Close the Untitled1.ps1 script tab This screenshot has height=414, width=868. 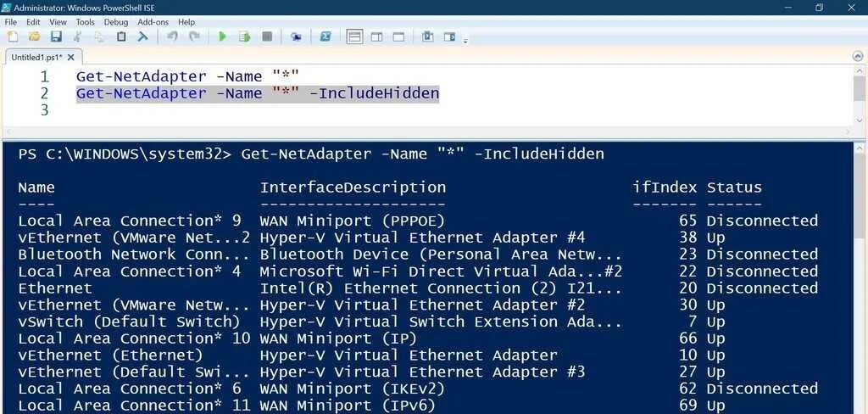click(72, 57)
